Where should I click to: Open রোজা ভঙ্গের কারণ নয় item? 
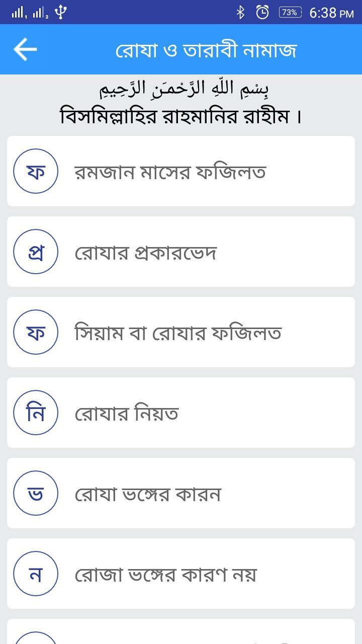[x=166, y=575]
